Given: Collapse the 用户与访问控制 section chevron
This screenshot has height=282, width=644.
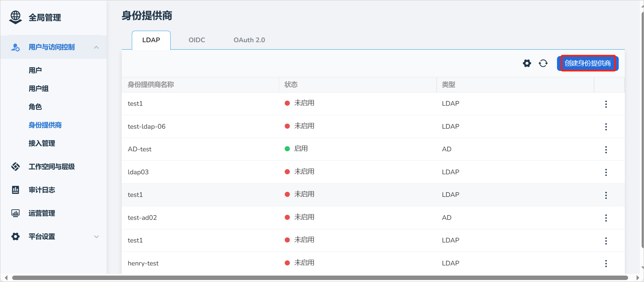Looking at the screenshot, I should click(96, 47).
